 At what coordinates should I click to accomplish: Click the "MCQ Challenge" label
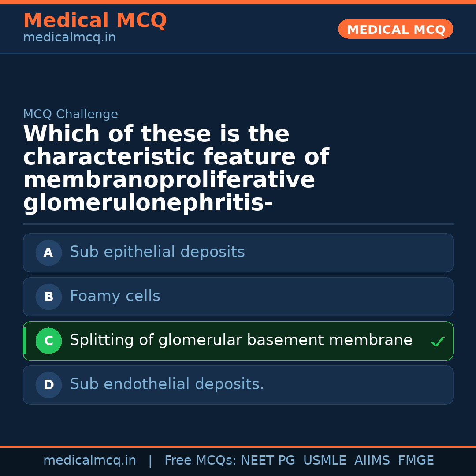(71, 115)
